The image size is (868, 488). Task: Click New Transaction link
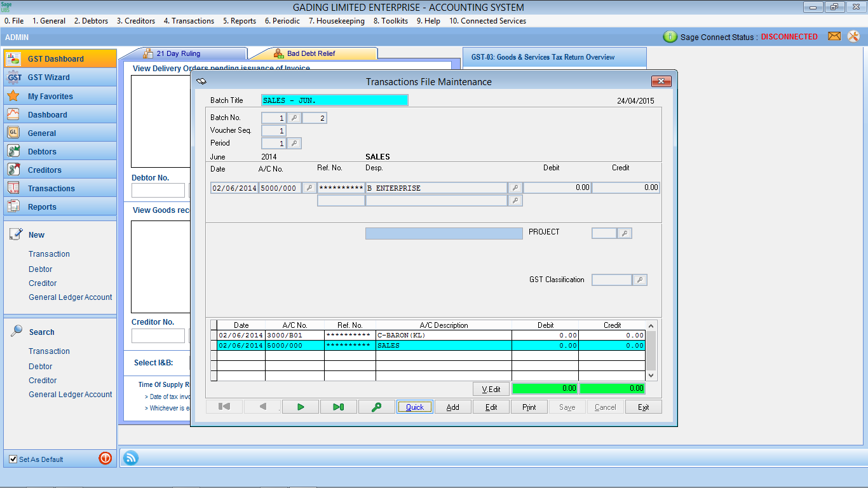click(x=49, y=254)
